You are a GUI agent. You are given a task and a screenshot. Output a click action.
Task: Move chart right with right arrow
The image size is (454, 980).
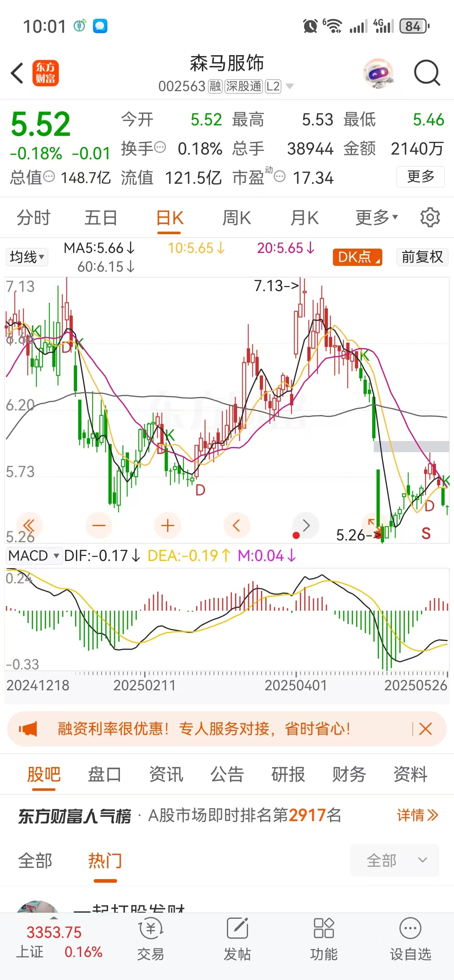click(x=306, y=526)
